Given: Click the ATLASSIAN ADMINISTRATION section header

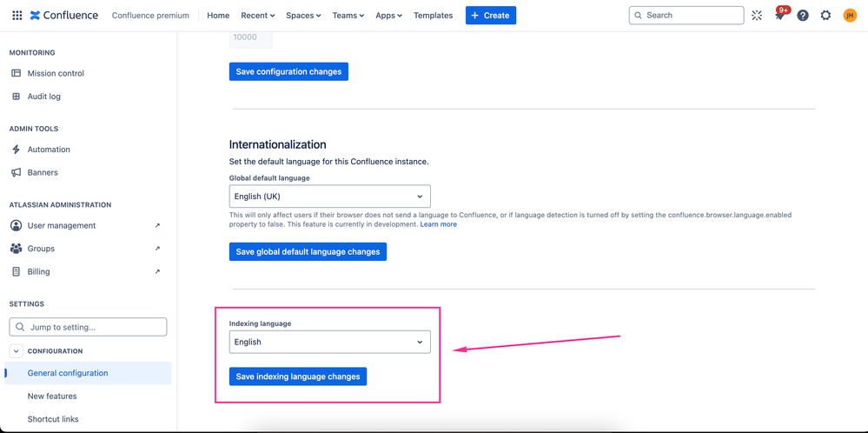Looking at the screenshot, I should [60, 205].
